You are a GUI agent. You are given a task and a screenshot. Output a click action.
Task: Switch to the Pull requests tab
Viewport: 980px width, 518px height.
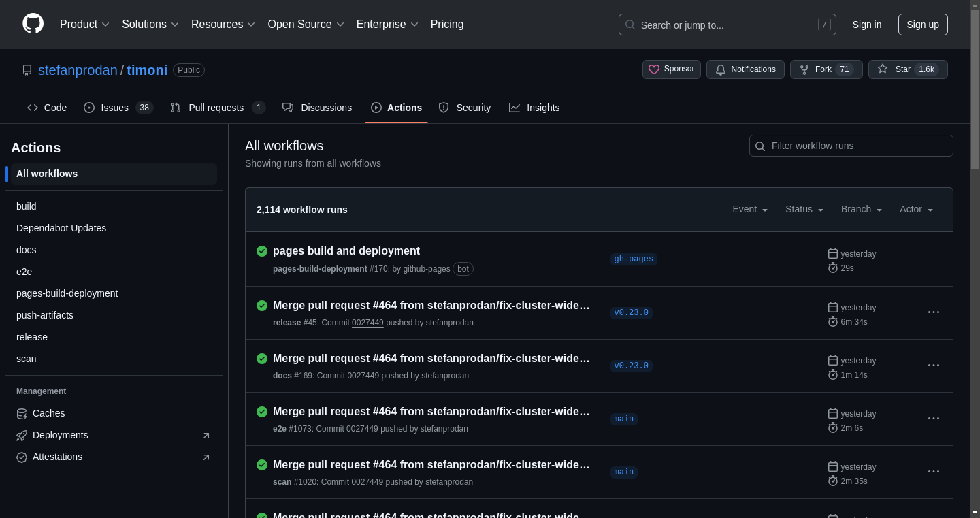pyautogui.click(x=218, y=108)
